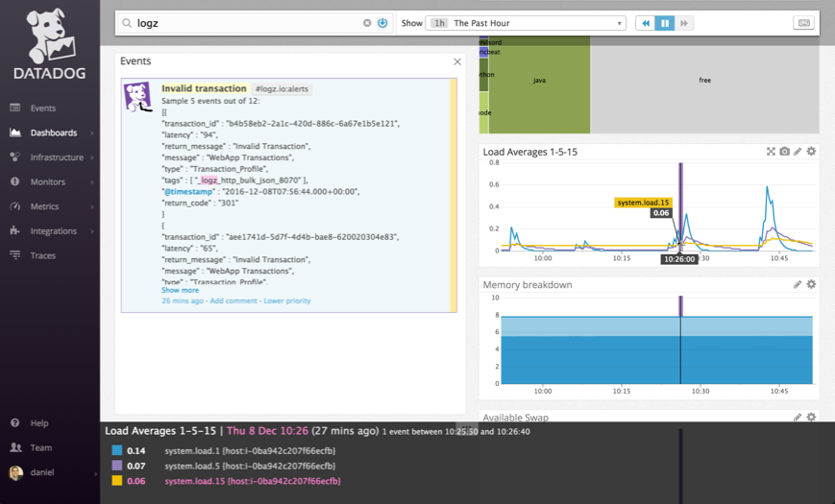Click the 26 mins ago timestamp link
Viewport: 835px width, 504px height.
[x=183, y=300]
